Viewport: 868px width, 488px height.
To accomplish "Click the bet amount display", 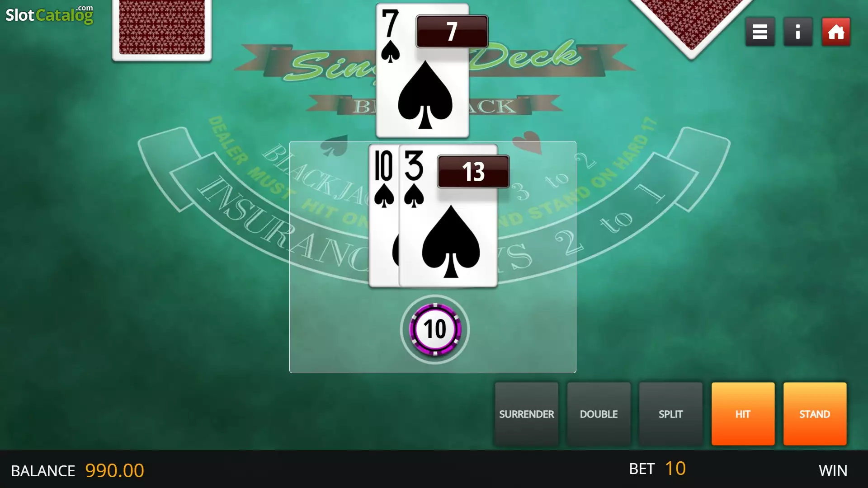I will (675, 469).
